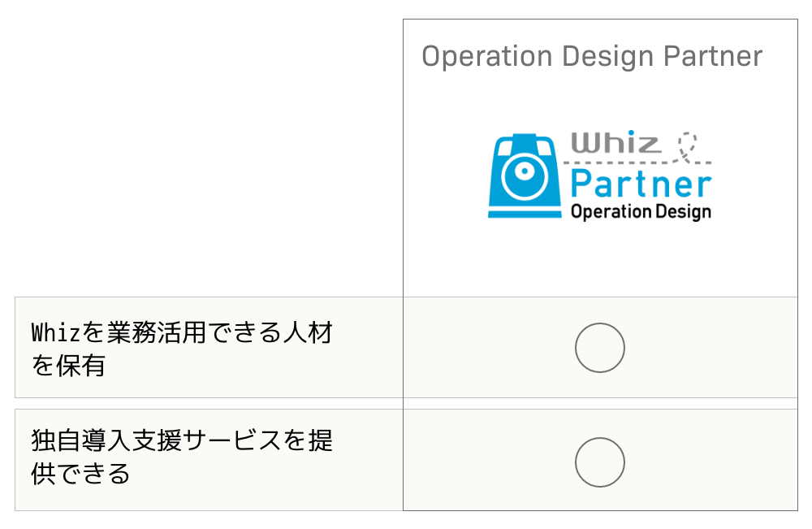Select the circle mark in the 独自導入支援サービス row

[600, 462]
